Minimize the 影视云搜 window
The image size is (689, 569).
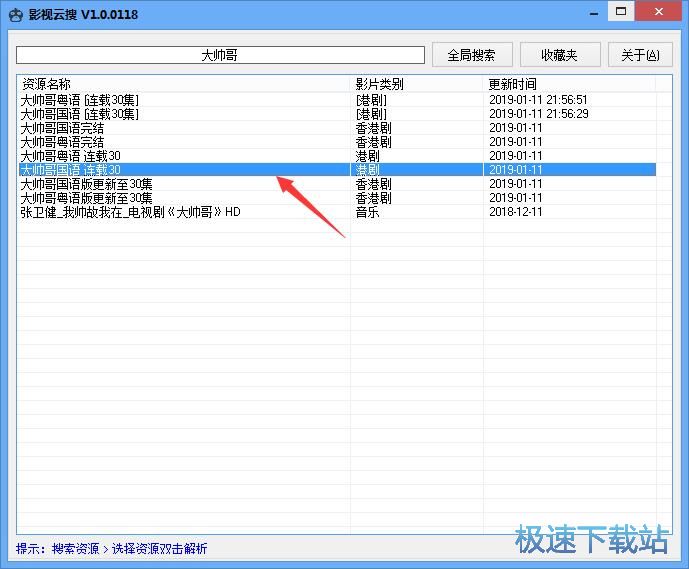594,12
